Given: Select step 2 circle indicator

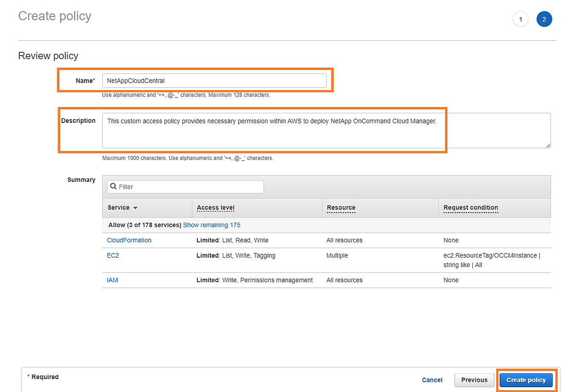Looking at the screenshot, I should (544, 20).
